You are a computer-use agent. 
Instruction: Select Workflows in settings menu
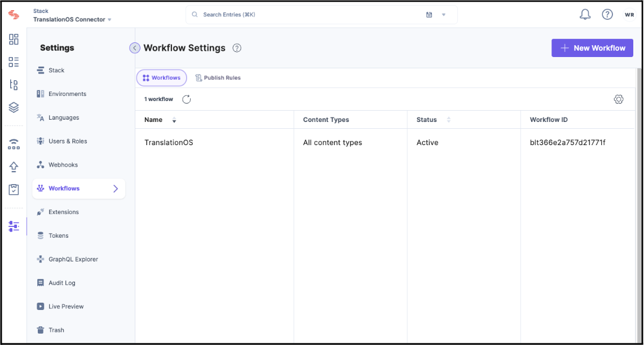click(79, 189)
